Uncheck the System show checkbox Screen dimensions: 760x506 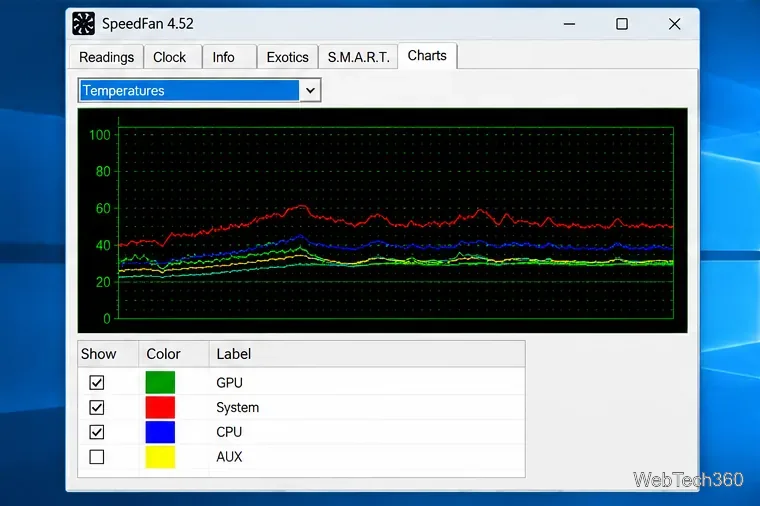click(97, 407)
